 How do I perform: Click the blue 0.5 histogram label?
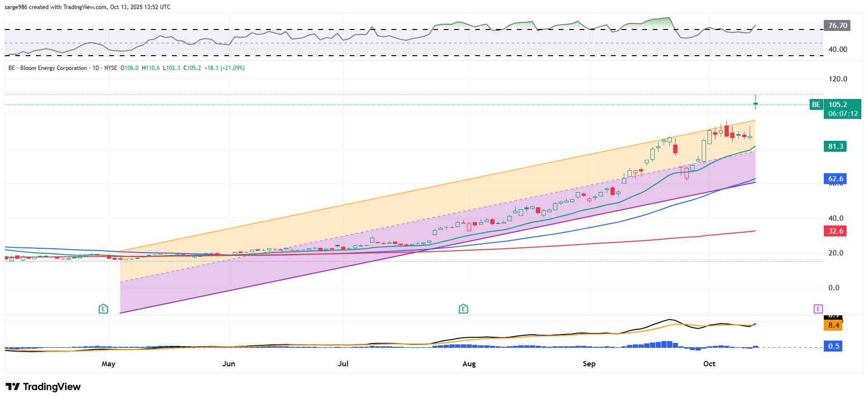point(833,346)
